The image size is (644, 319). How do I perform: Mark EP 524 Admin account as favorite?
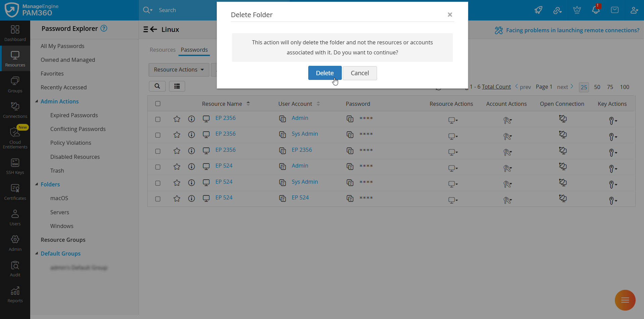tap(177, 167)
